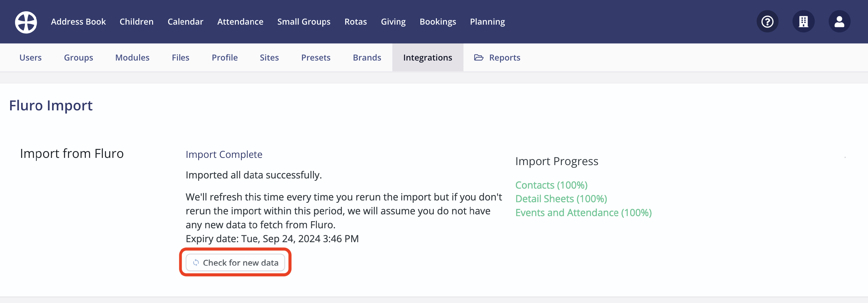The image size is (868, 303).
Task: Click the Contacts (100%) progress entry
Action: coord(551,185)
